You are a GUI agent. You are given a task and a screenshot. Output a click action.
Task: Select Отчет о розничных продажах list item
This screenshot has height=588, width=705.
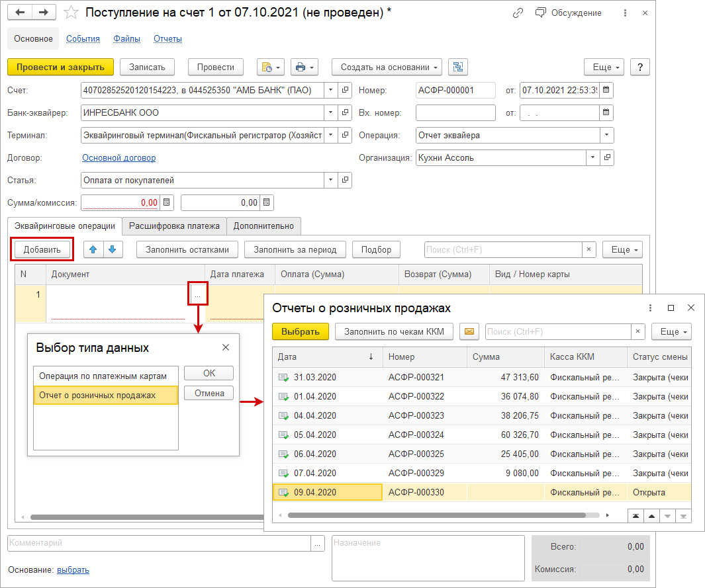click(x=97, y=395)
